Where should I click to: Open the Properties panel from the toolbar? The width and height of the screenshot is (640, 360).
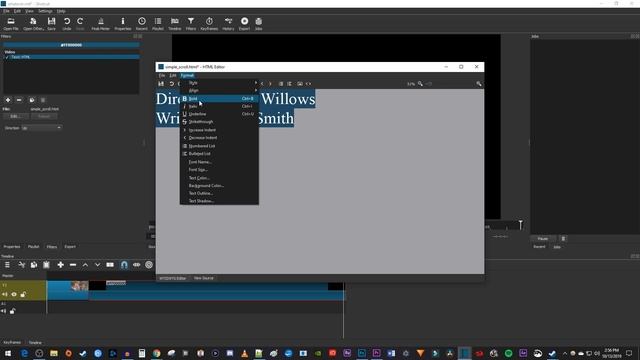point(122,24)
